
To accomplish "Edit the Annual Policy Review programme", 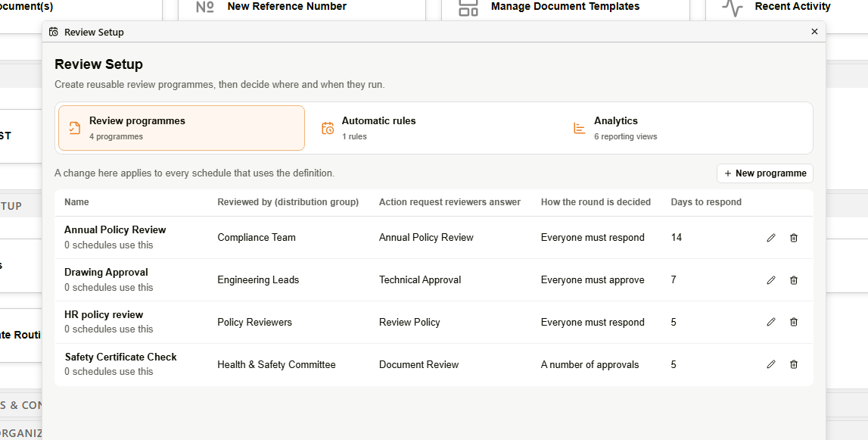I will (771, 238).
